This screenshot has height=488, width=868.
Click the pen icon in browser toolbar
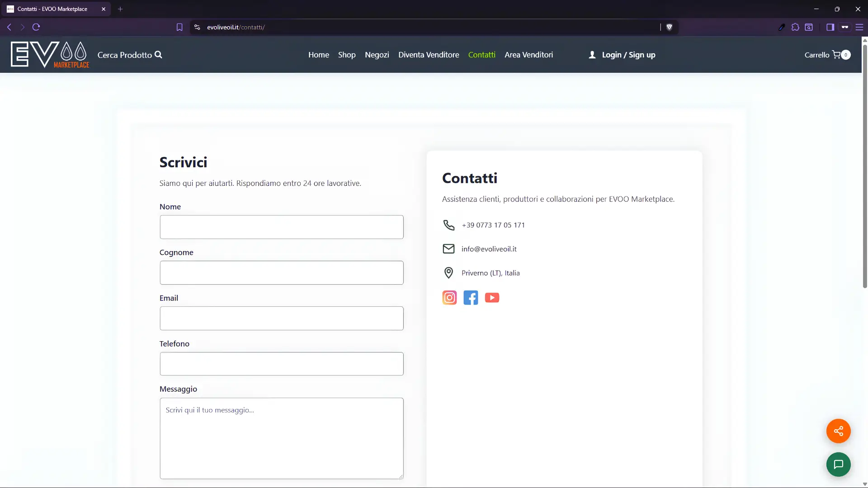pos(782,27)
